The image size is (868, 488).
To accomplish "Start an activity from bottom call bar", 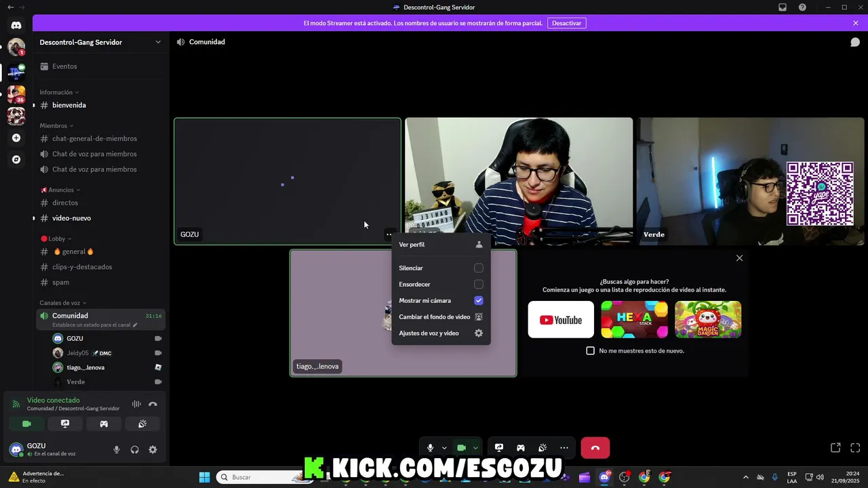I will point(521,448).
